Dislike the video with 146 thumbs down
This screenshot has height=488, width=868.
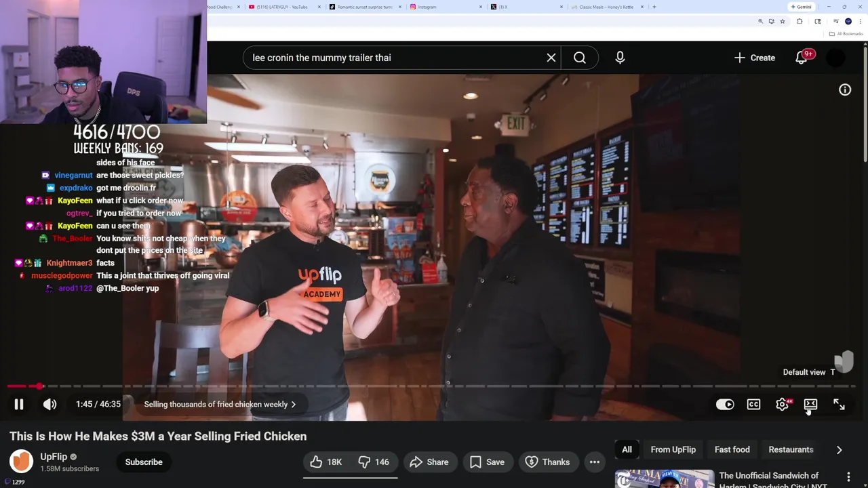pos(374,462)
